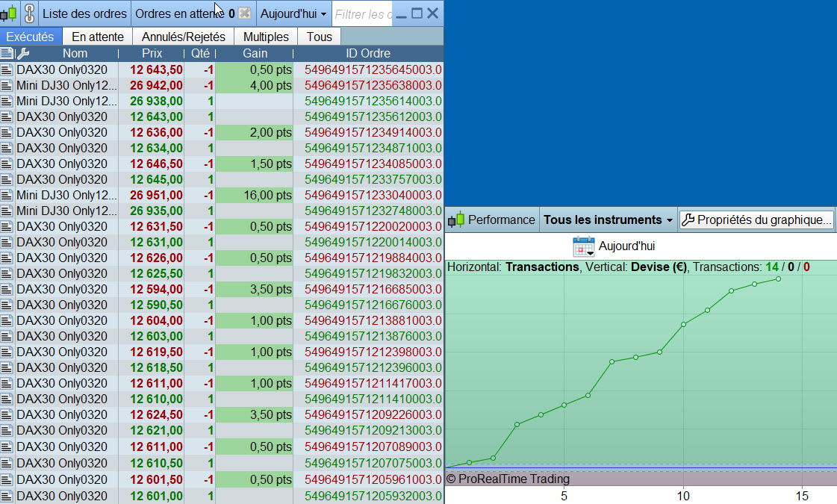Open details icon for order 12 634,00 row
Viewport: 837px width, 504px height.
pos(7,148)
